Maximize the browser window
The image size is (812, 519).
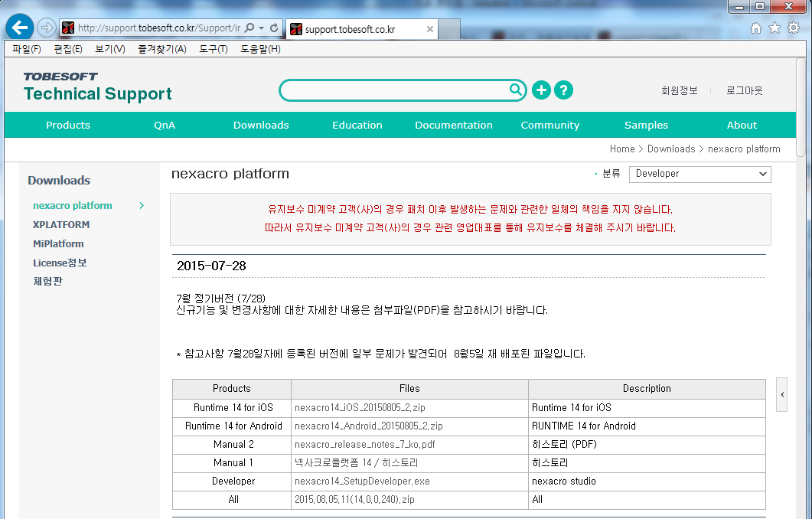[x=760, y=7]
